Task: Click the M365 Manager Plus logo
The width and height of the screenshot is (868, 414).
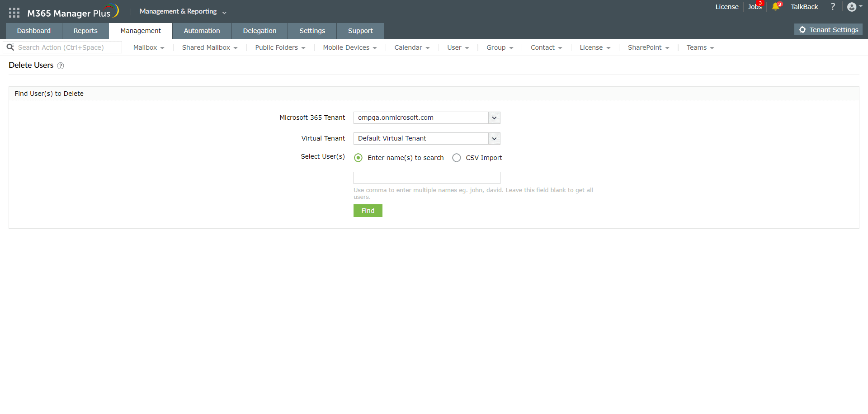Action: click(73, 12)
